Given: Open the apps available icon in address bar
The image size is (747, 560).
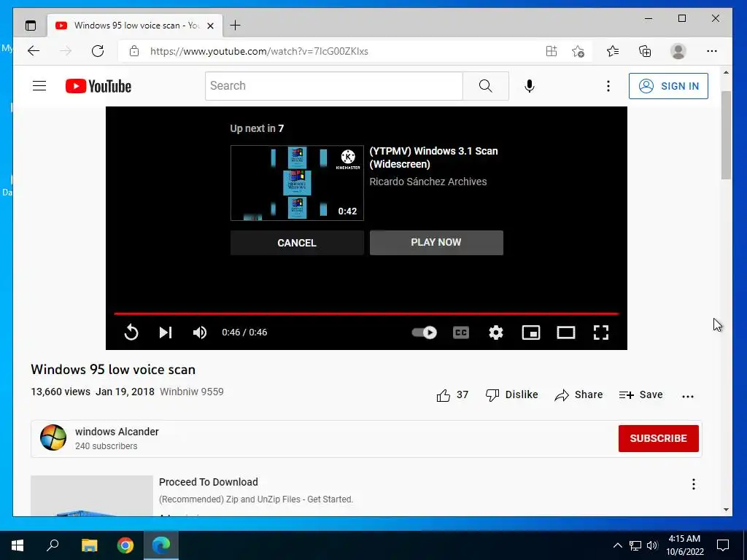Looking at the screenshot, I should click(551, 51).
